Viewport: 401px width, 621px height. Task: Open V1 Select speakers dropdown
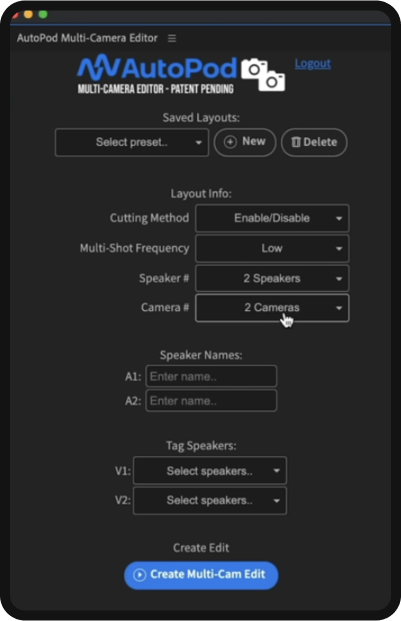click(210, 471)
